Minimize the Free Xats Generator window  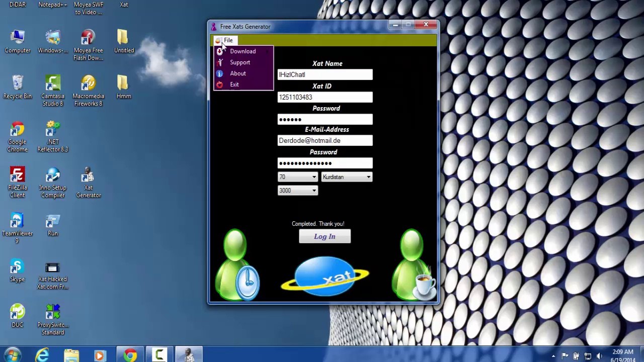coord(395,25)
